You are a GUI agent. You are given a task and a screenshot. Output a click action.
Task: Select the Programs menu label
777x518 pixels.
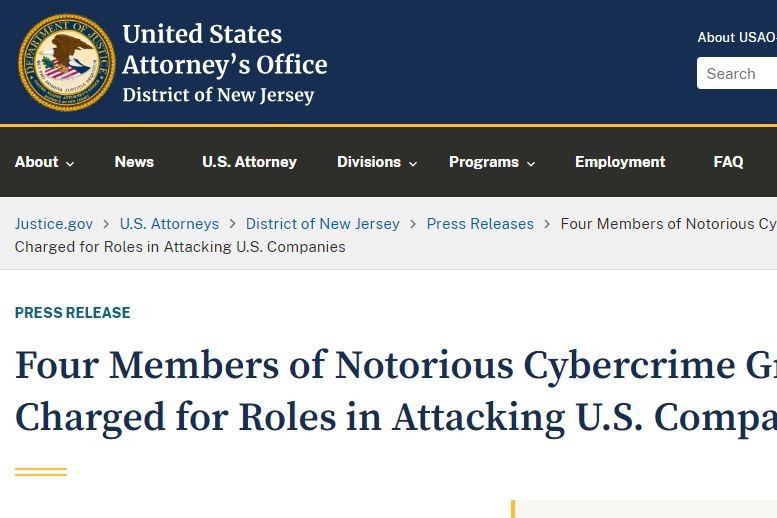483,162
